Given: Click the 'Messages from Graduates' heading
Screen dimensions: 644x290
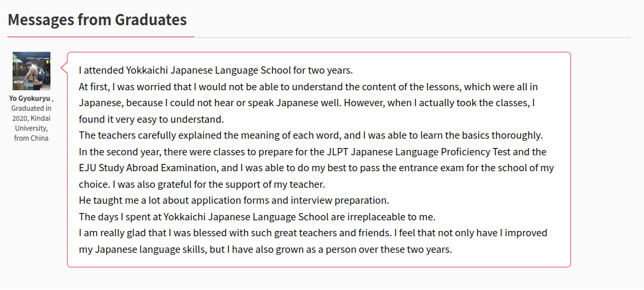Looking at the screenshot, I should tap(97, 19).
